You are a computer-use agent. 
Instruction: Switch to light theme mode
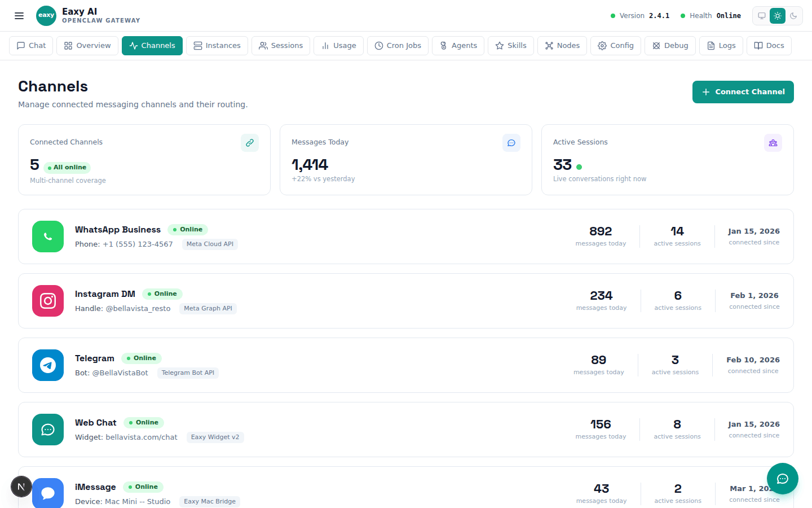(778, 16)
